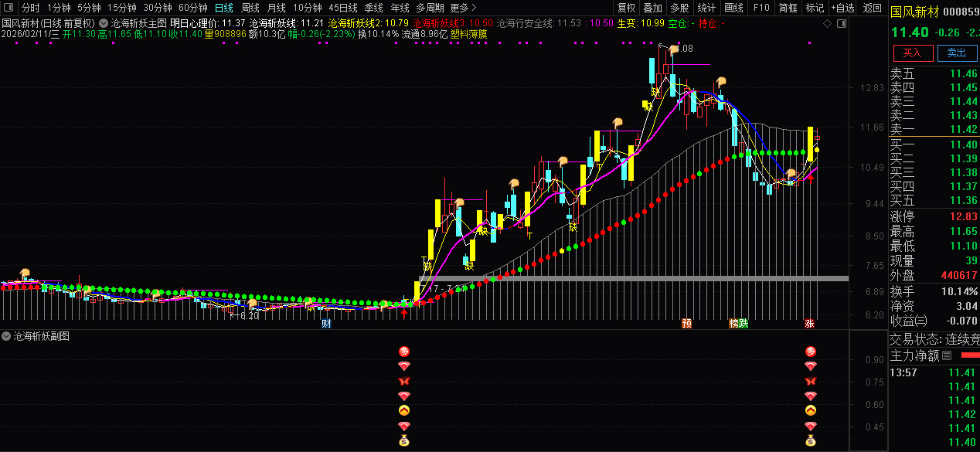The height and width of the screenshot is (452, 980).
Task: Click the 统计 statistics button
Action: [x=707, y=8]
